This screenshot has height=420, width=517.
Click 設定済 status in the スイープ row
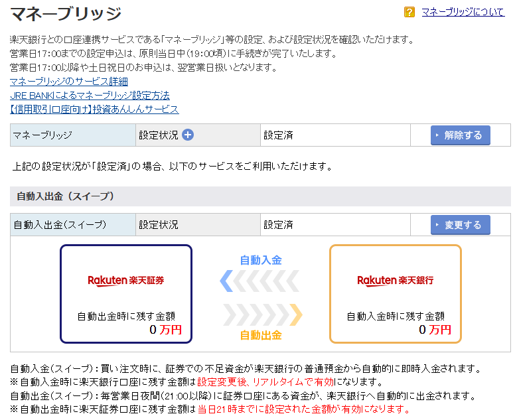[x=279, y=225]
